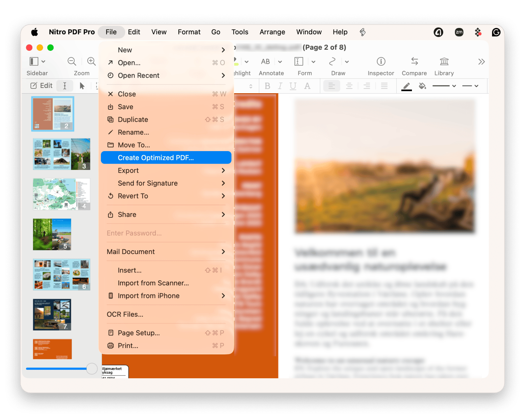Image resolution: width=525 pixels, height=420 pixels.
Task: Choose Close from File menu
Action: (x=166, y=94)
